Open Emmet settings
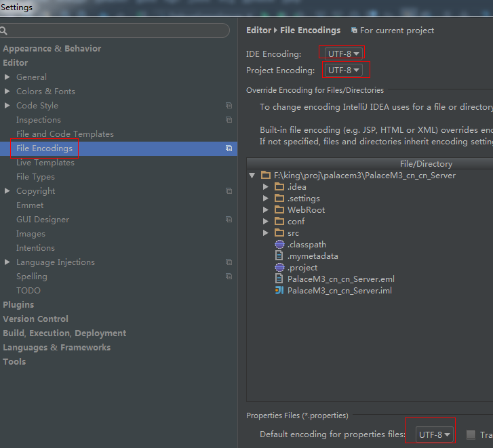The height and width of the screenshot is (448, 493). [x=30, y=205]
